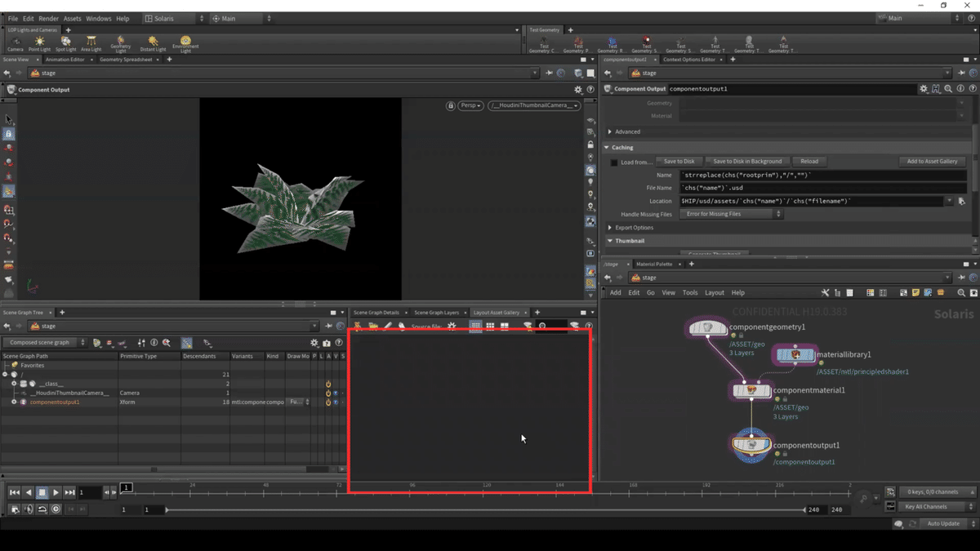Click the file chooser icon beside Location
This screenshot has width=980, height=551.
961,201
